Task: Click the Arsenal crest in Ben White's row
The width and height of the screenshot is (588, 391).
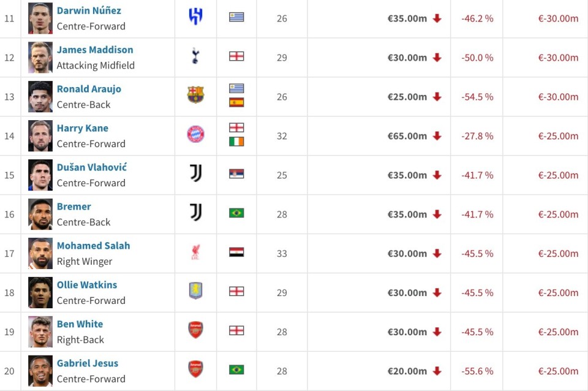Action: point(195,330)
